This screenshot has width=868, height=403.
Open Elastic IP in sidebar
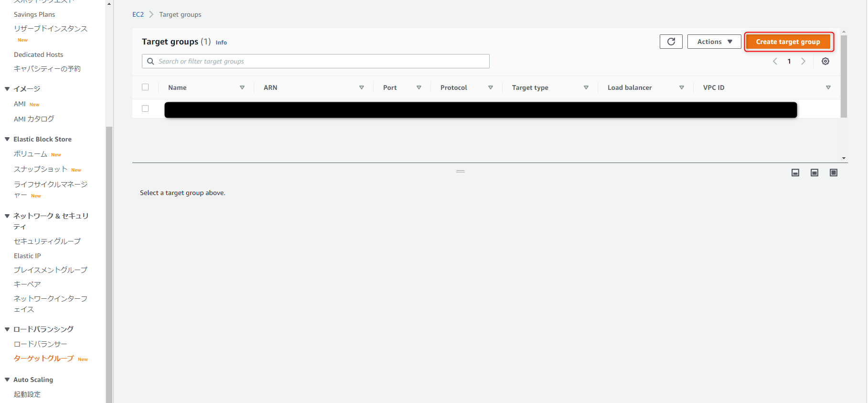tap(27, 256)
